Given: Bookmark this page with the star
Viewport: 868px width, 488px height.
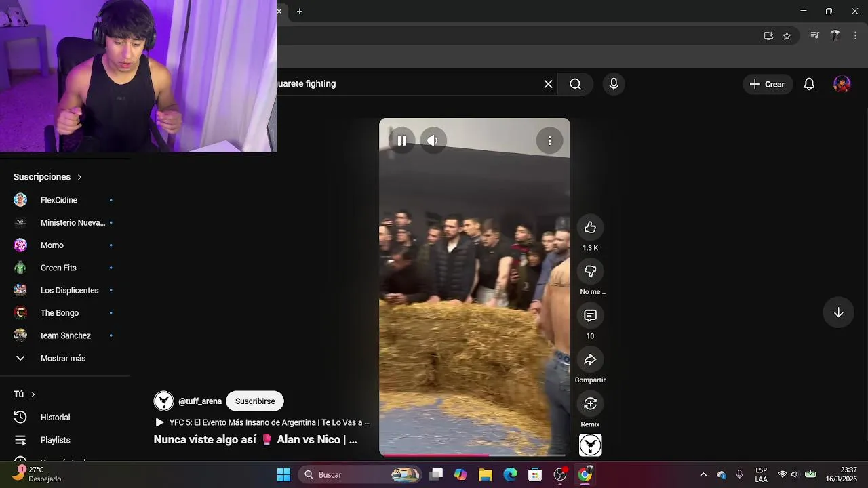Looking at the screenshot, I should point(787,36).
